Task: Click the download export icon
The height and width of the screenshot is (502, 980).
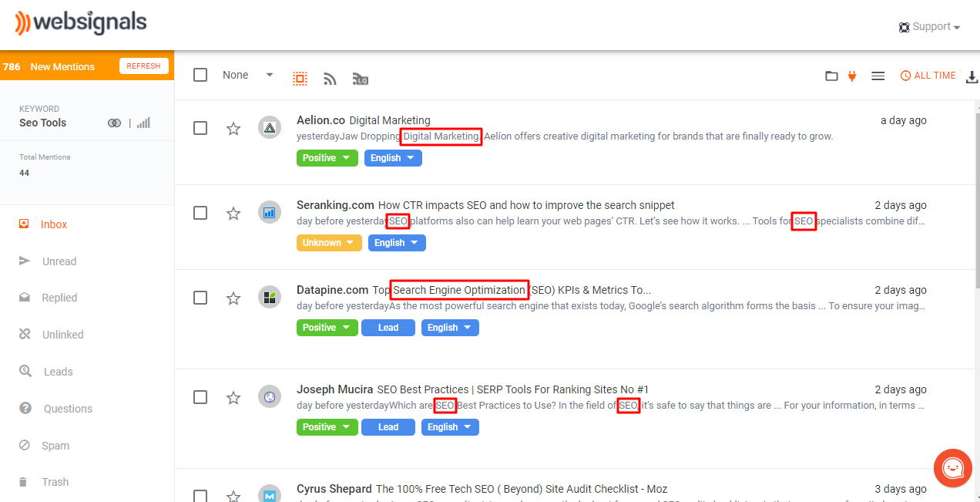Action: pos(972,76)
